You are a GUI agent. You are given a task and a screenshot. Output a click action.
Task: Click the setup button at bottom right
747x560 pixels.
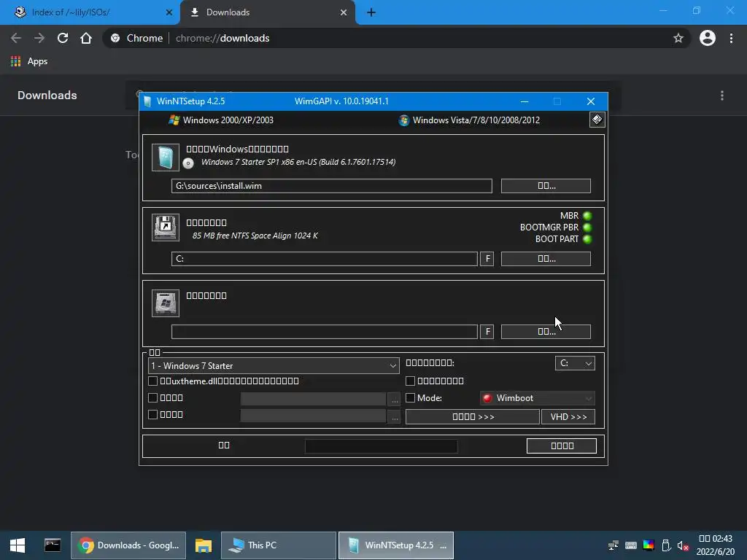[x=562, y=446]
